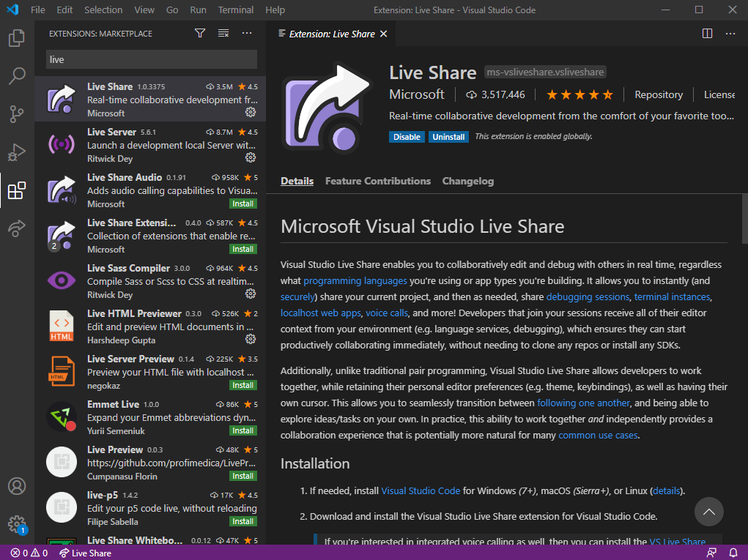The image size is (748, 560).
Task: Disable the Live Share extension
Action: click(x=407, y=137)
